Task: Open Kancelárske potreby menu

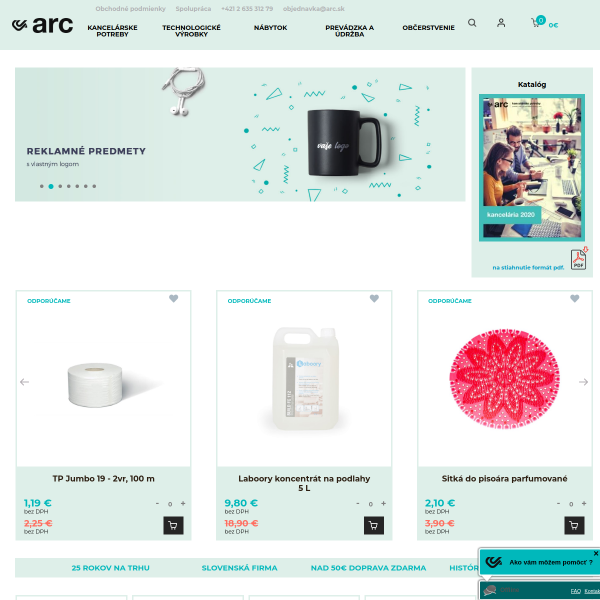Action: [112, 31]
